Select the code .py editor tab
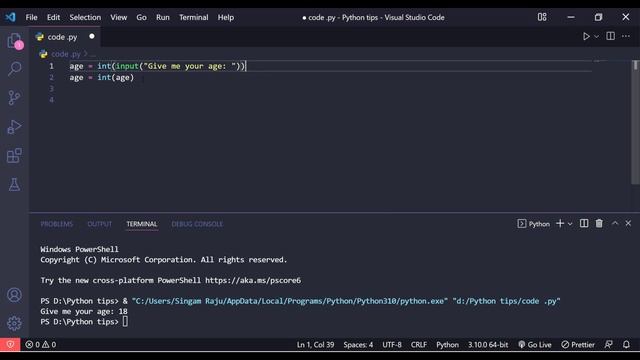 tap(65, 37)
